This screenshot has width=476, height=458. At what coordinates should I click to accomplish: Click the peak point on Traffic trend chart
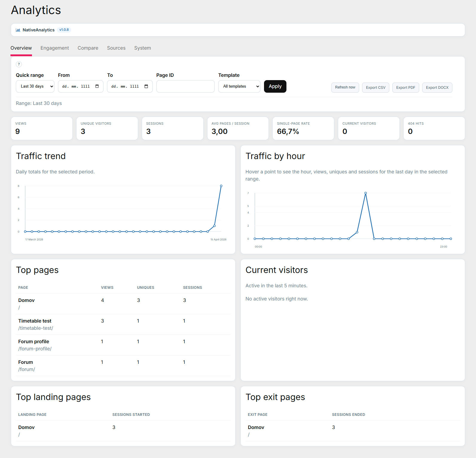tap(221, 186)
